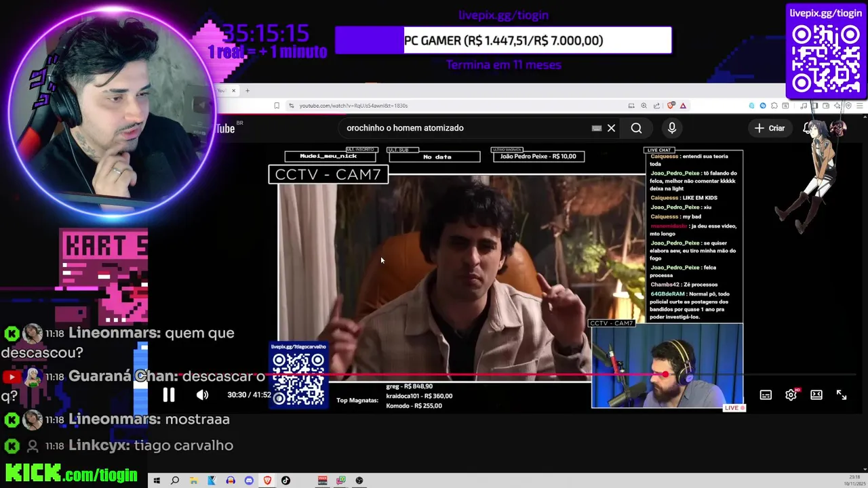Screen dimensions: 868x488
Task: Pause the YouTube video
Action: pyautogui.click(x=168, y=394)
